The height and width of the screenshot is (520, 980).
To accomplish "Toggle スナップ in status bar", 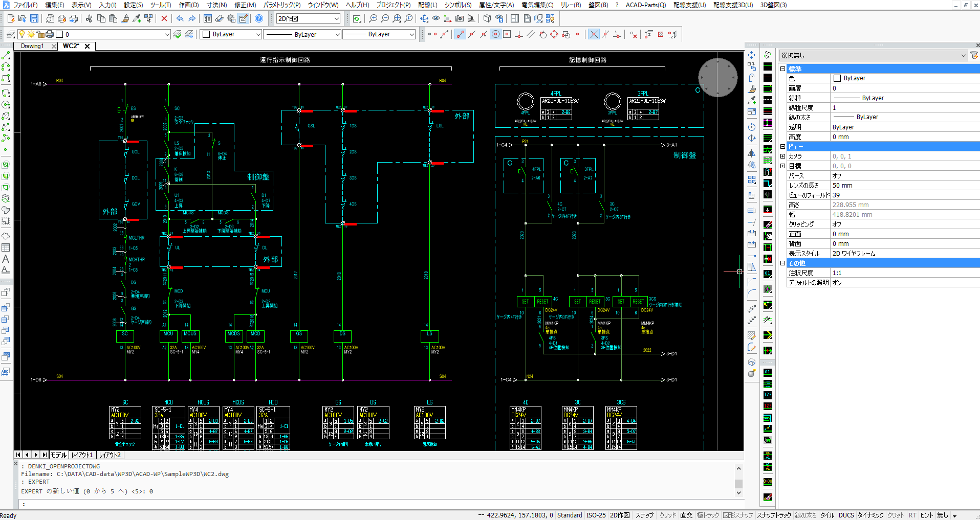I will point(645,515).
